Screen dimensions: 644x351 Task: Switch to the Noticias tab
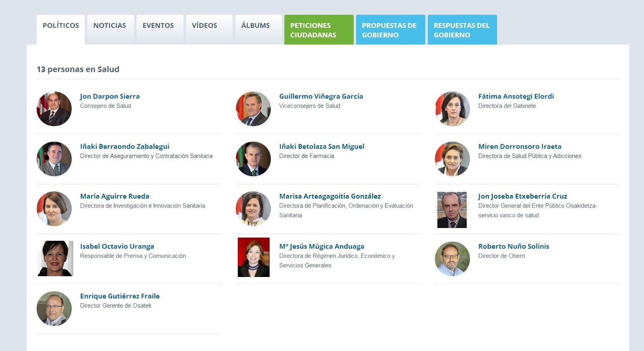[109, 26]
